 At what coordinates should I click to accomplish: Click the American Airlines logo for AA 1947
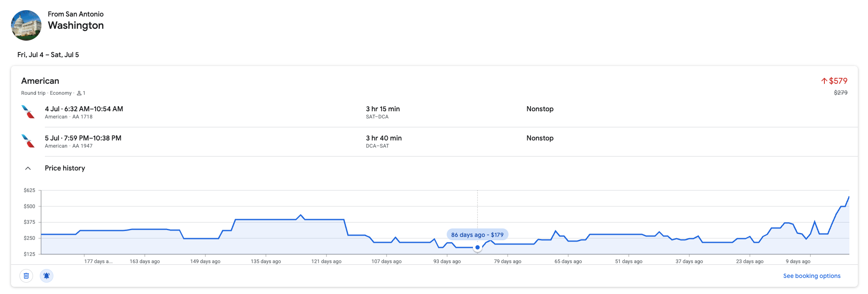pos(28,141)
